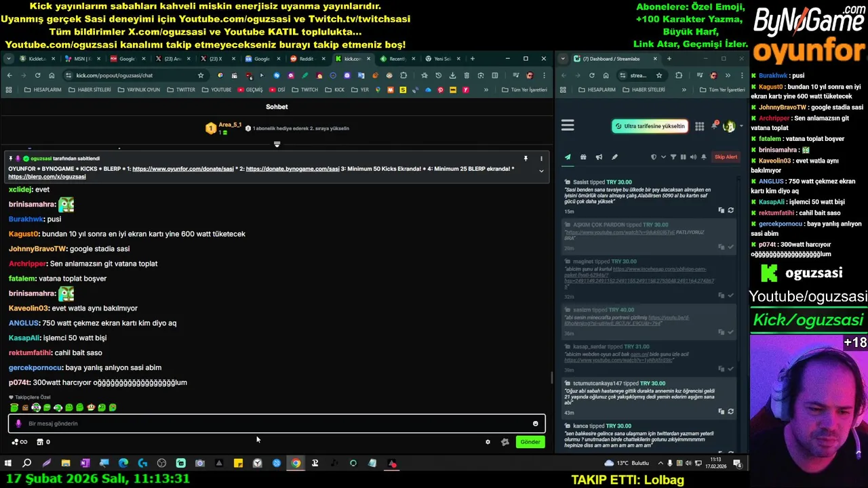Click username JohnnyBravoTW in Kick chat
Screen dimensions: 868x488
pyautogui.click(x=37, y=249)
